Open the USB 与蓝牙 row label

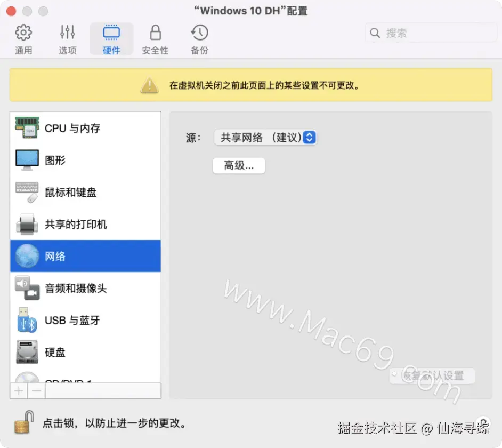tap(72, 320)
